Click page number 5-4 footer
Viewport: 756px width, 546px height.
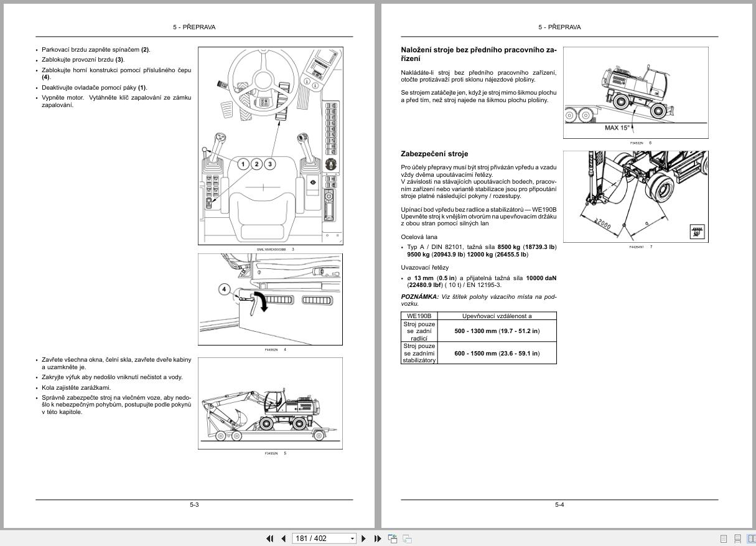pos(559,504)
